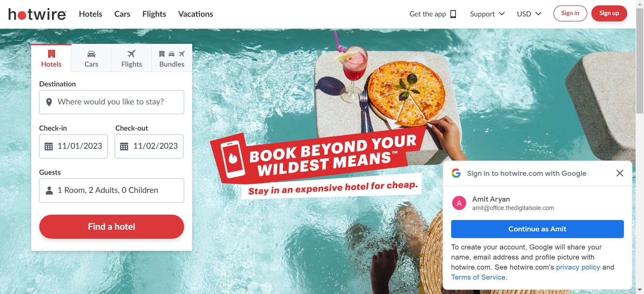Click the Find a hotel button

coord(112,227)
